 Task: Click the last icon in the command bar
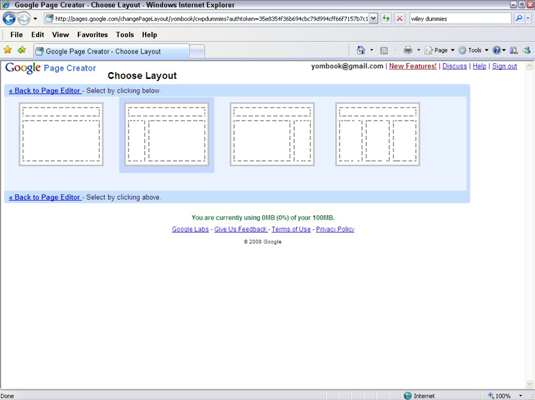(527, 51)
